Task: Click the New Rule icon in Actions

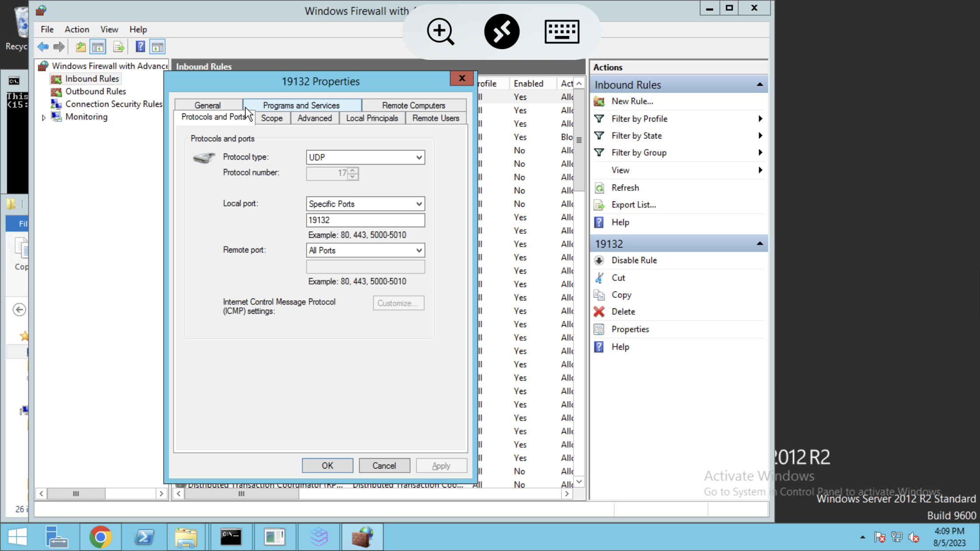Action: 599,102
